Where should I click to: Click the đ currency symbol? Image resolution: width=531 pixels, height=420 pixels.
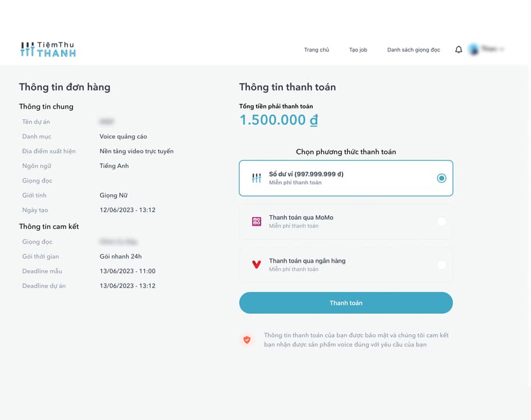(314, 120)
